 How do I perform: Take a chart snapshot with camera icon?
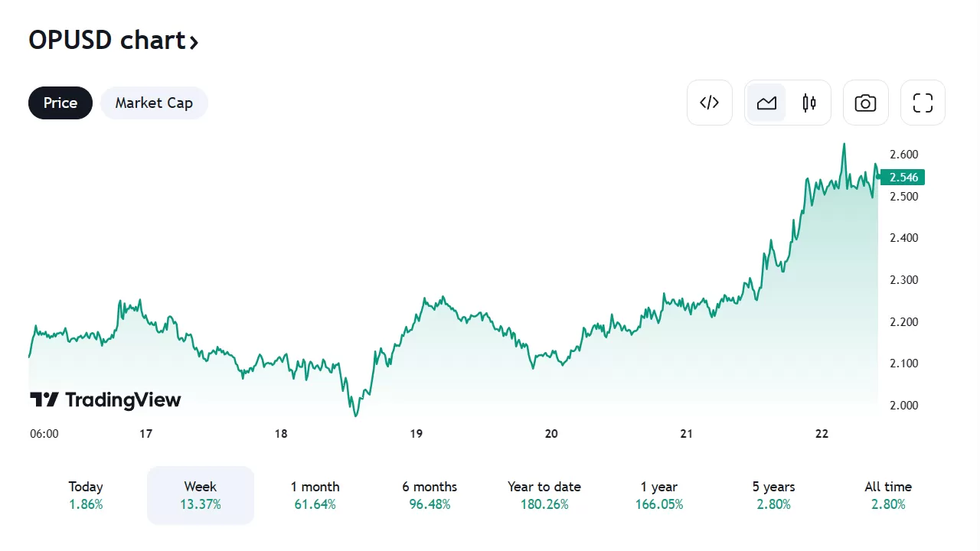[x=865, y=103]
